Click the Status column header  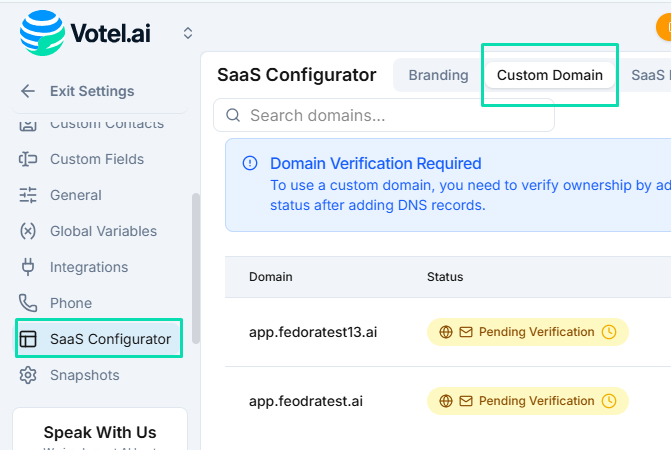coord(445,277)
